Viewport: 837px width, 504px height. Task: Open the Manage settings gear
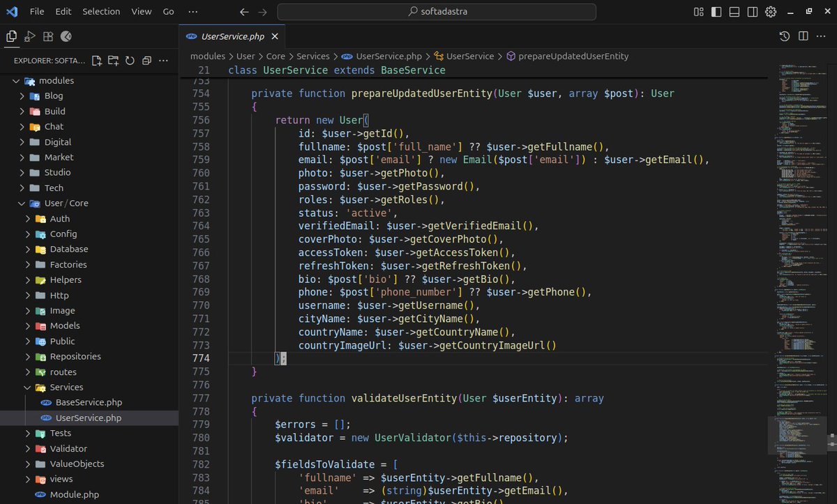(771, 12)
